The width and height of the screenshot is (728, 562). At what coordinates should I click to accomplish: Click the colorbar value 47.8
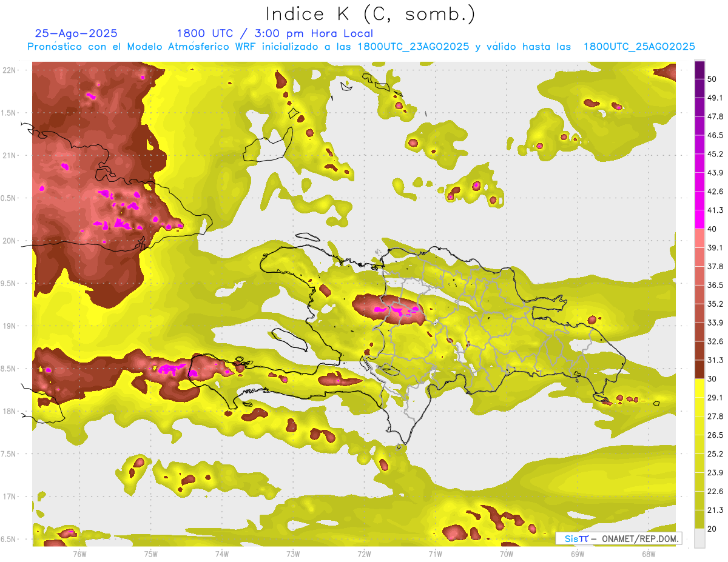click(715, 116)
